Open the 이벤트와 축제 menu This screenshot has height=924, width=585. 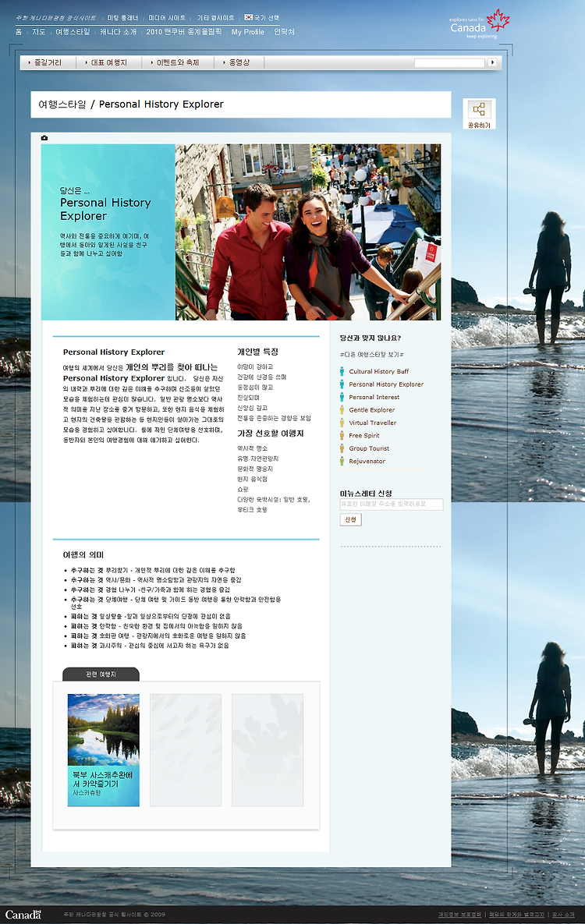tap(178, 62)
